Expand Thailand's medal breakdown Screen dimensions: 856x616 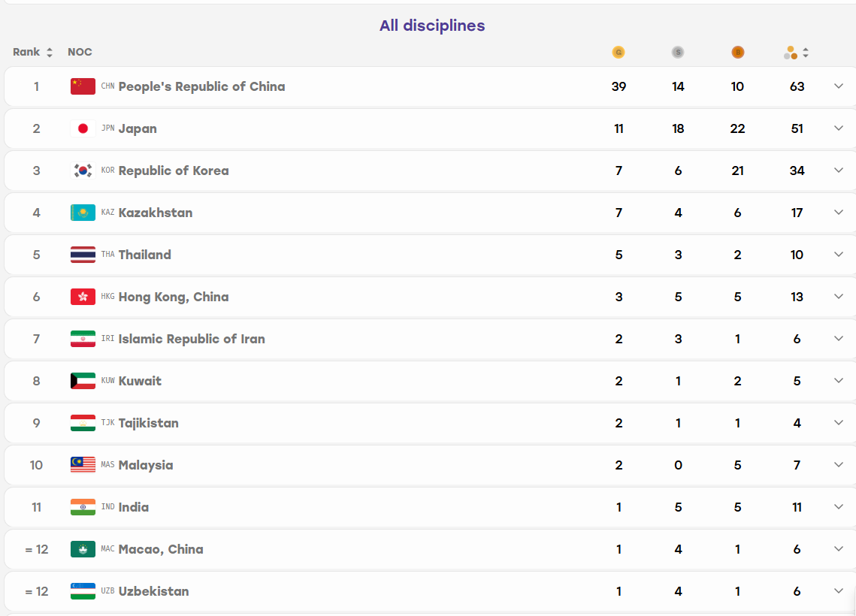coord(839,254)
